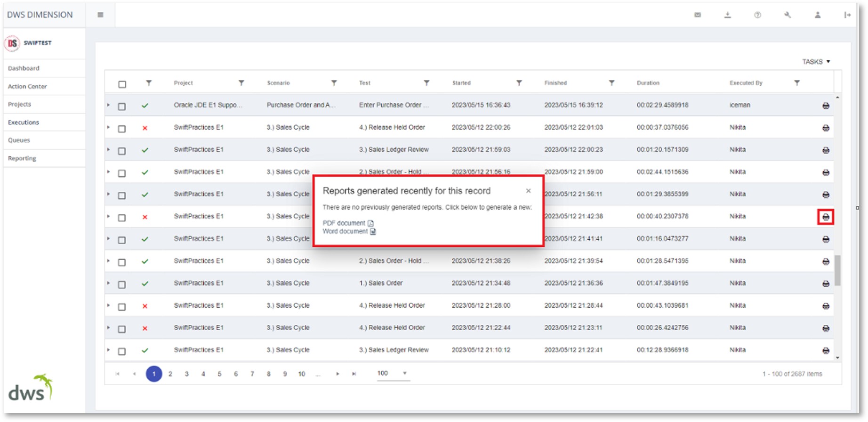This screenshot has height=422, width=868.
Task: Generate a Word document report
Action: pos(349,231)
